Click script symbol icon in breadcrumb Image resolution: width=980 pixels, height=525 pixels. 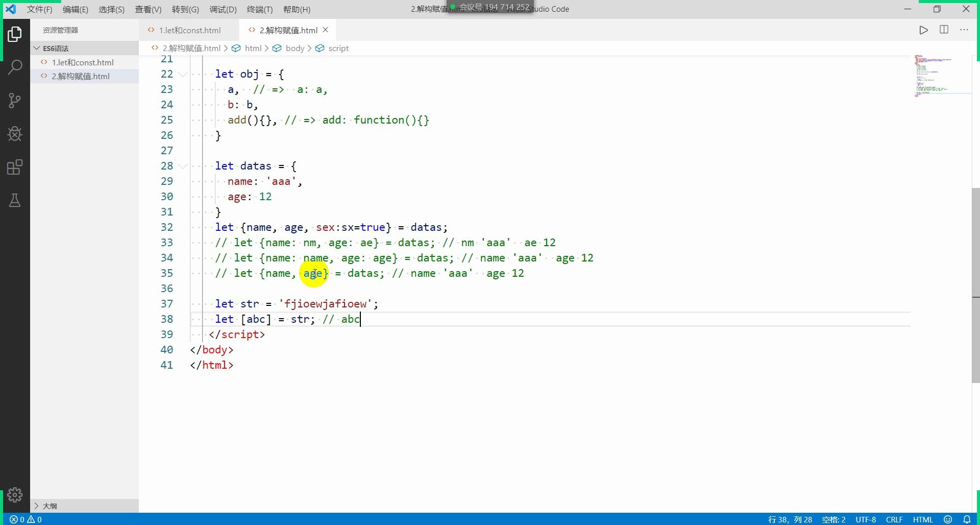point(320,48)
